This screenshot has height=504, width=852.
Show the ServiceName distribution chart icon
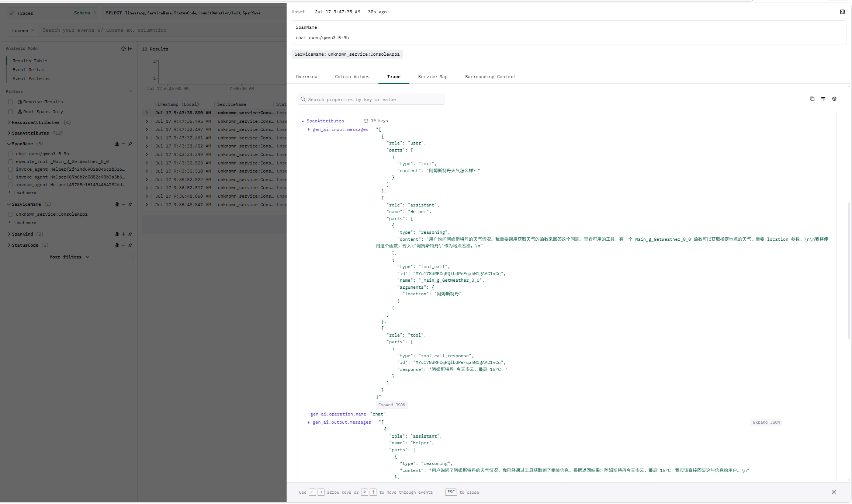point(117,204)
